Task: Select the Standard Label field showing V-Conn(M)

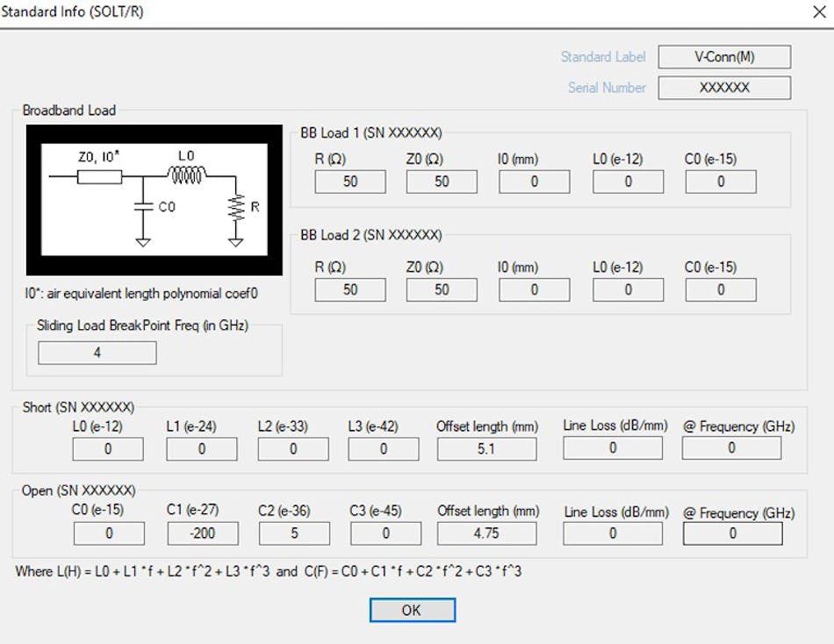Action: point(726,56)
